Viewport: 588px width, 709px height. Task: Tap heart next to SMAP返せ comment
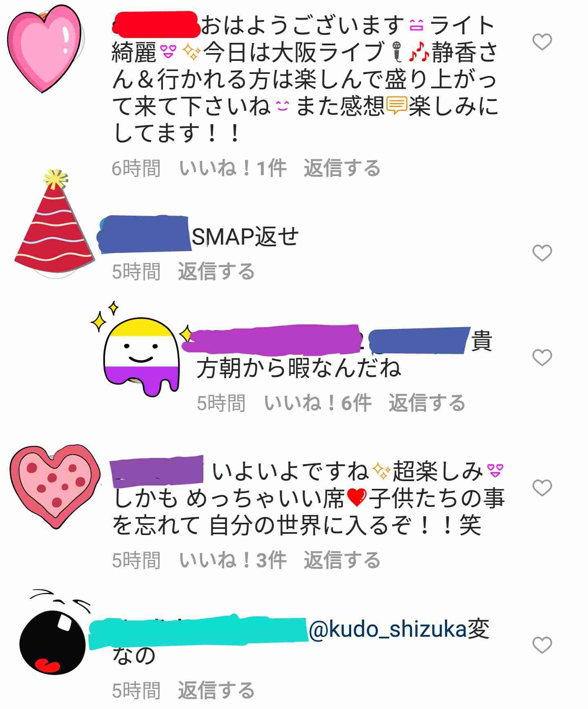(542, 253)
